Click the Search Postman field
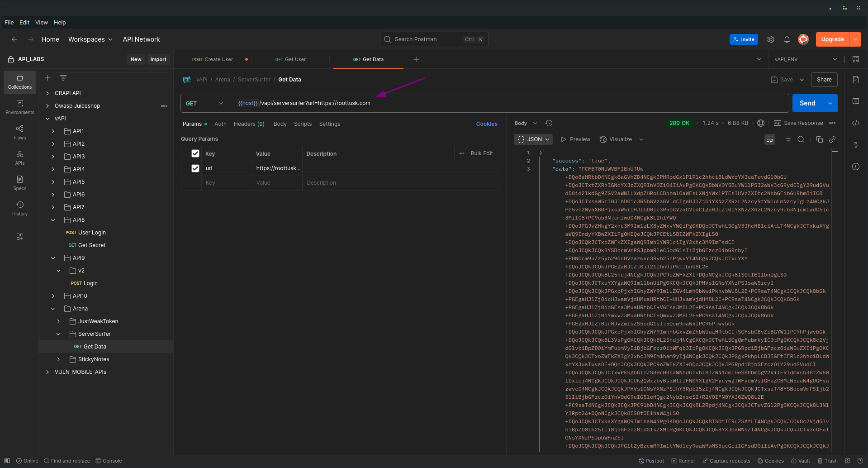The width and height of the screenshot is (868, 468). (x=434, y=39)
